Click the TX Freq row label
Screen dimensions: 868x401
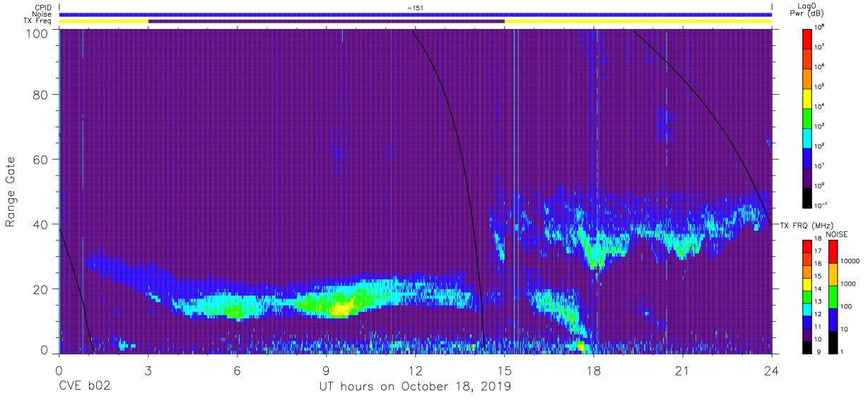pyautogui.click(x=37, y=21)
